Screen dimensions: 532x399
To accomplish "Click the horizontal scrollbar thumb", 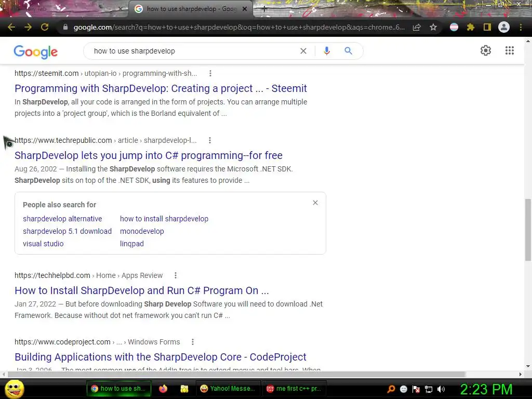I will tap(236, 374).
